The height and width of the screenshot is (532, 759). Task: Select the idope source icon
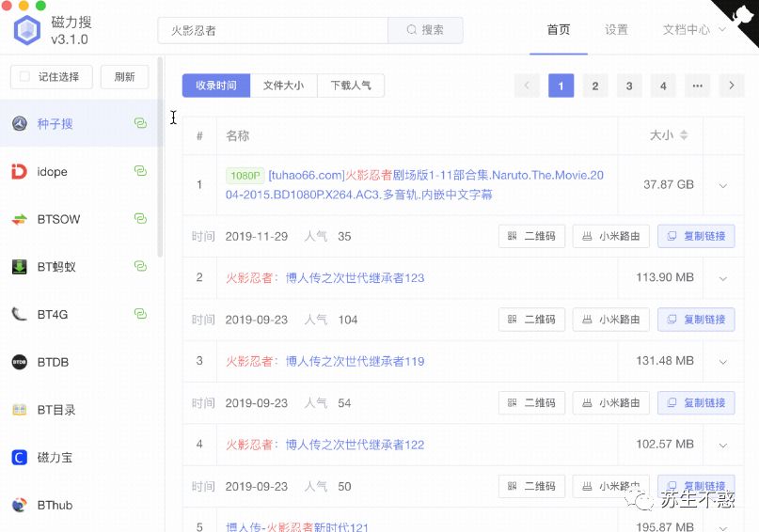click(20, 171)
